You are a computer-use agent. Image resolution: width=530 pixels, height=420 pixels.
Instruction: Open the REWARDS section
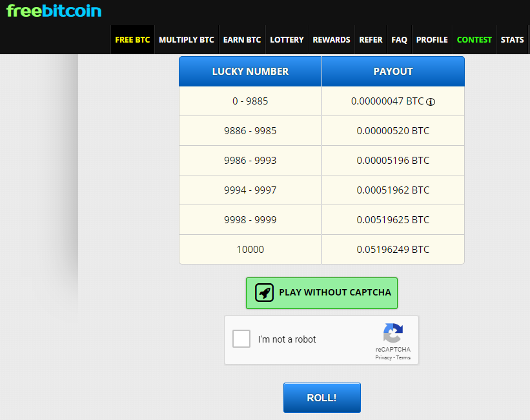click(331, 40)
